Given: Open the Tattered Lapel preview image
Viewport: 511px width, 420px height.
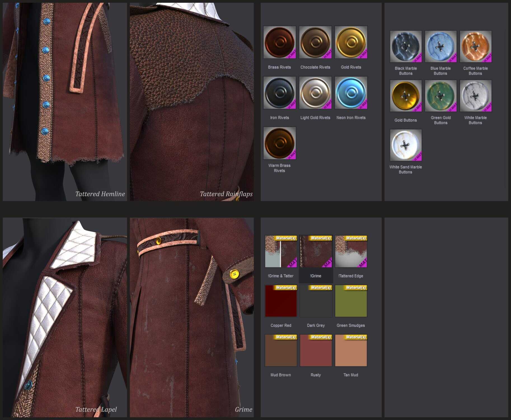Looking at the screenshot, I should tap(65, 317).
